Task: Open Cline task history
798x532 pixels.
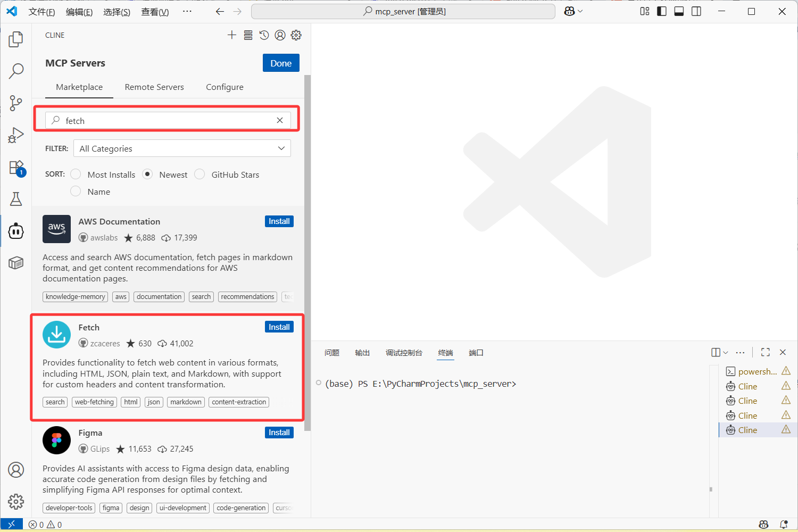Action: [x=264, y=35]
